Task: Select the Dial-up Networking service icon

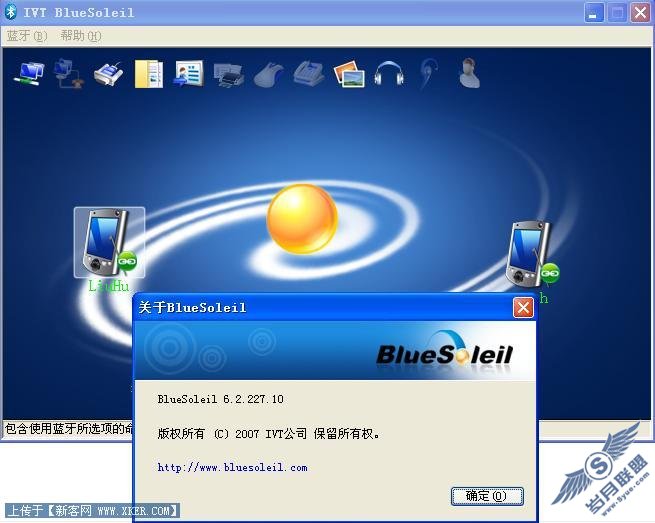Action: 69,74
